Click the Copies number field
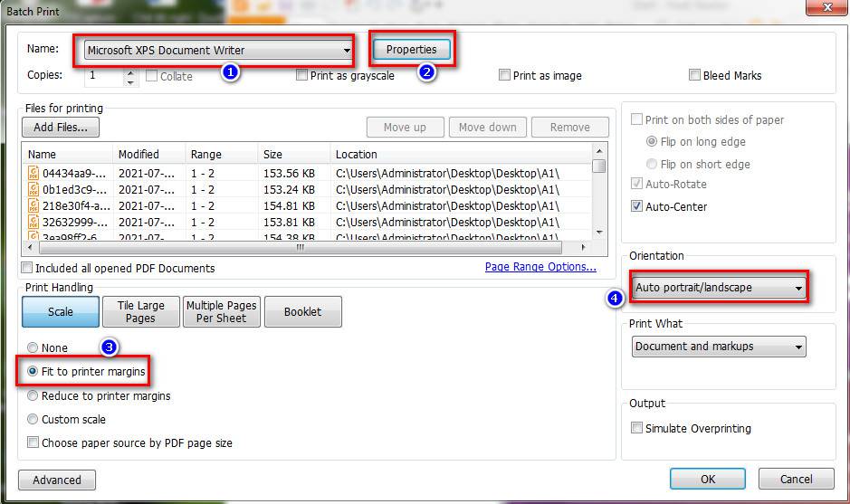This screenshot has height=504, width=850. pyautogui.click(x=104, y=76)
